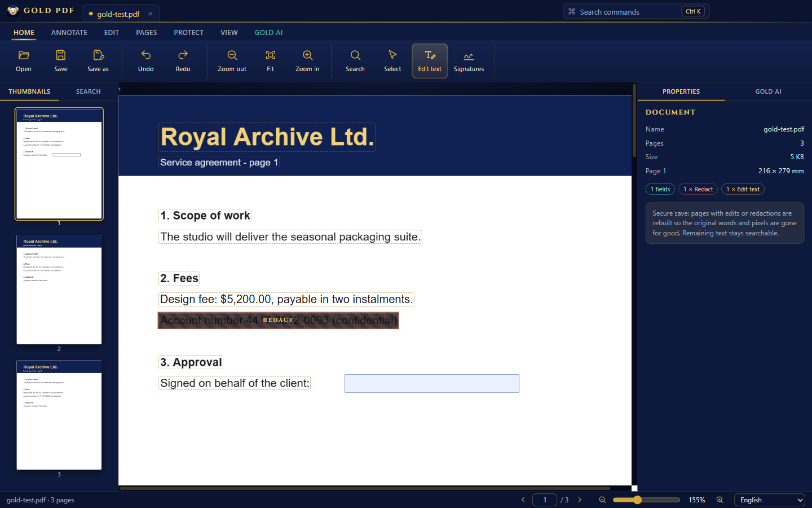This screenshot has height=508, width=812.
Task: Show the GOLD AI side panel tab
Action: [768, 91]
